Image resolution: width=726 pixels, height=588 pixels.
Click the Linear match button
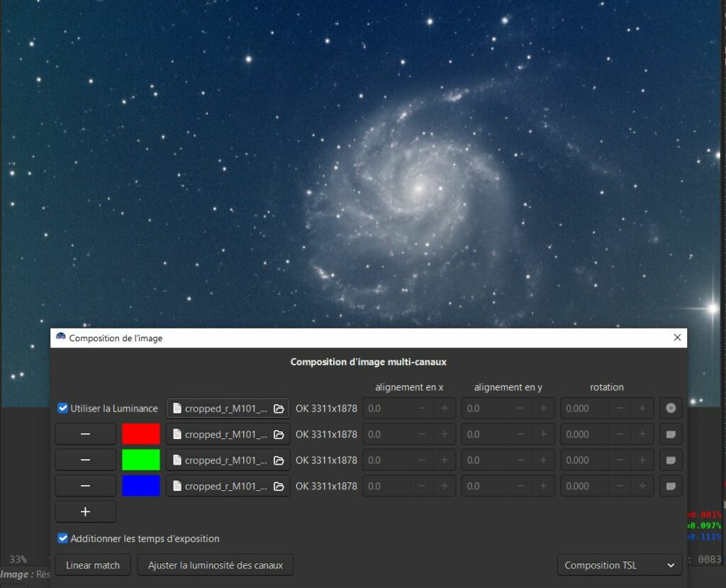coord(93,565)
